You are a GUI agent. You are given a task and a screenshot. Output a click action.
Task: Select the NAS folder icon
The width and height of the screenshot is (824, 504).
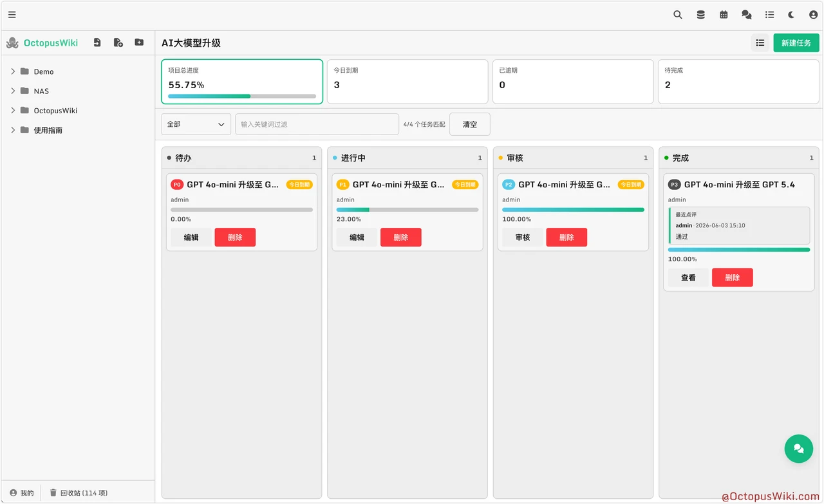(24, 91)
